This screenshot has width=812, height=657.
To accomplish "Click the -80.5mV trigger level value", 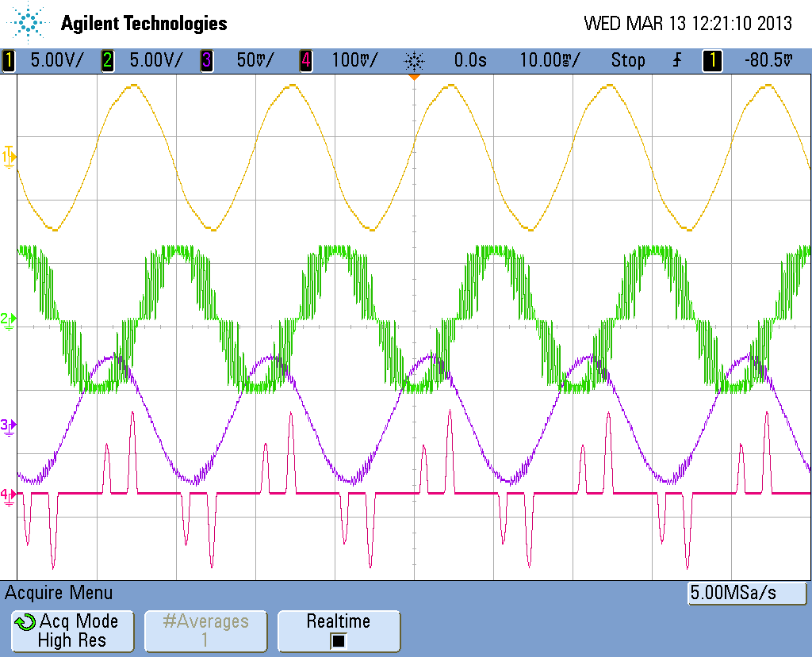I will [x=768, y=60].
